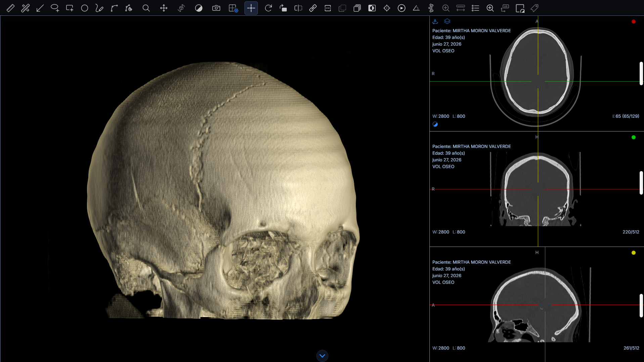Toggle the crosshairs tool

[251, 8]
